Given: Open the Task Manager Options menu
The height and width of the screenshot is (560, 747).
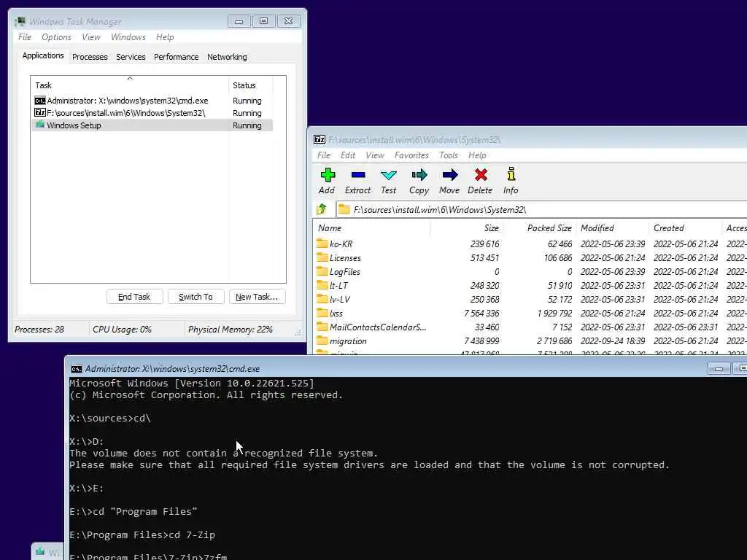Looking at the screenshot, I should 56,37.
